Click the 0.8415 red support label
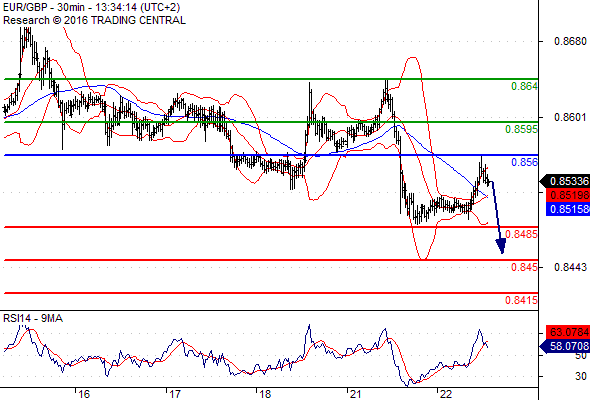Viewport: 590px width, 400px height. point(522,300)
